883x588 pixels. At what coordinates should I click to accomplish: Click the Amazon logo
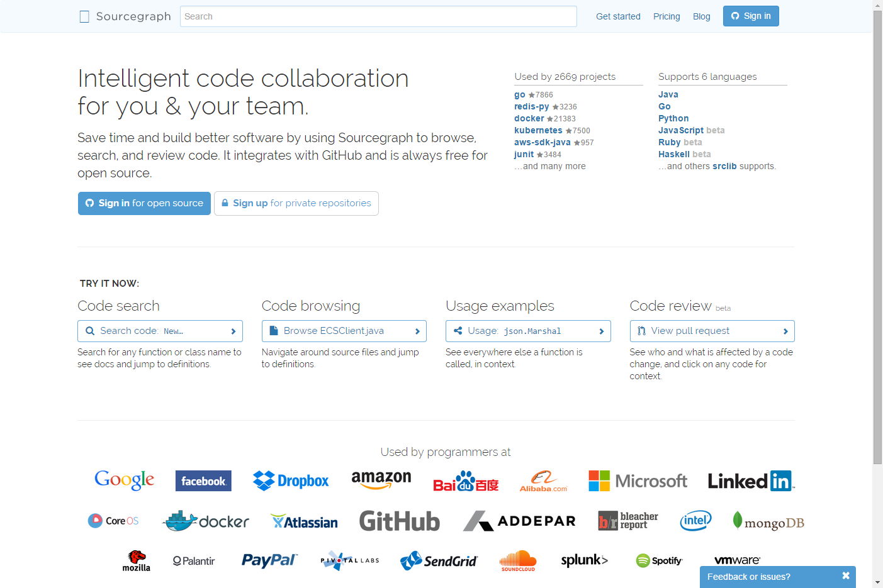[381, 480]
